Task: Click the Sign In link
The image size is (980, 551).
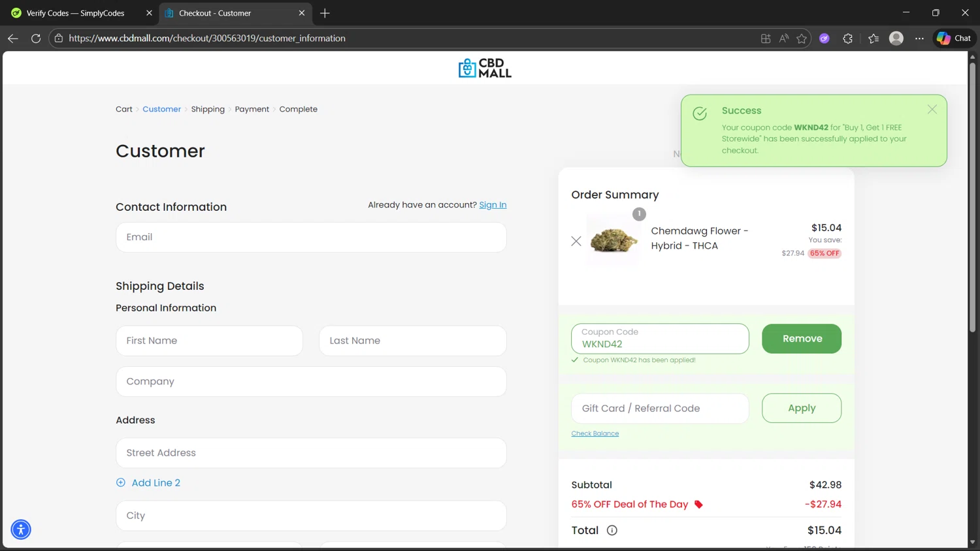Action: [x=493, y=205]
